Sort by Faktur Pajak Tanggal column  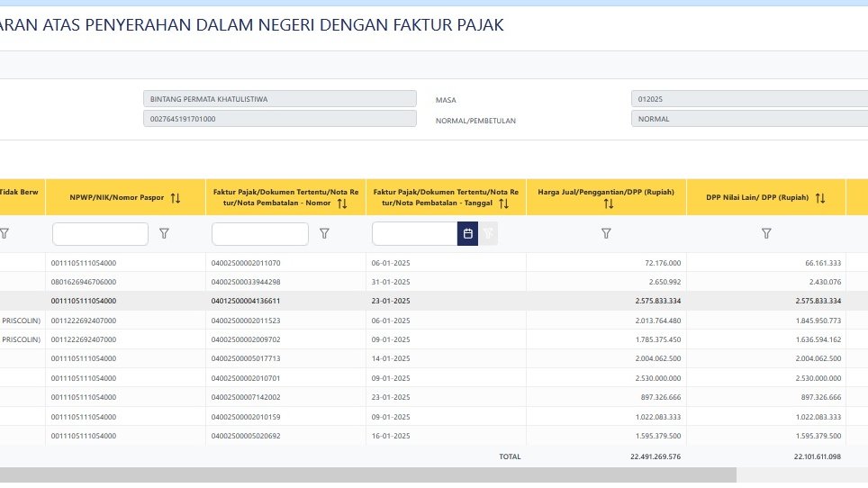coord(503,203)
